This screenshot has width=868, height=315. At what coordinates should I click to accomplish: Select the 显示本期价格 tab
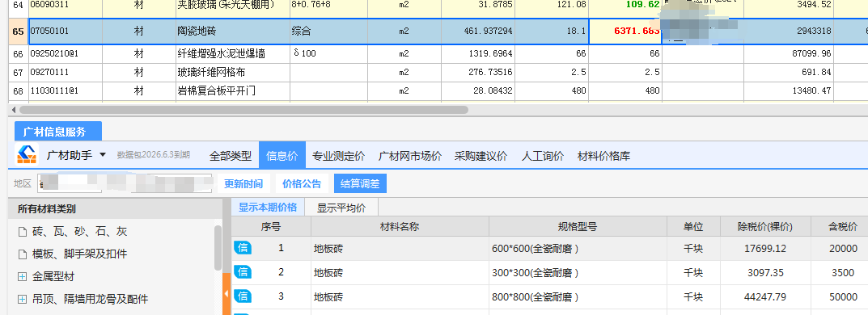[268, 208]
